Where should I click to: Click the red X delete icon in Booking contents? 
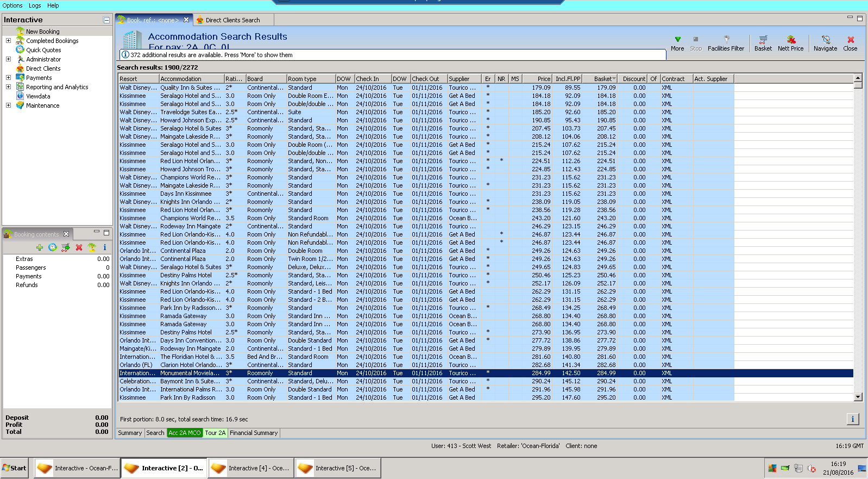pyautogui.click(x=79, y=247)
